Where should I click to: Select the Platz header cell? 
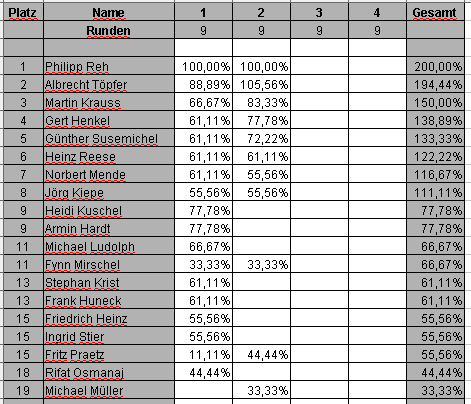point(23,12)
